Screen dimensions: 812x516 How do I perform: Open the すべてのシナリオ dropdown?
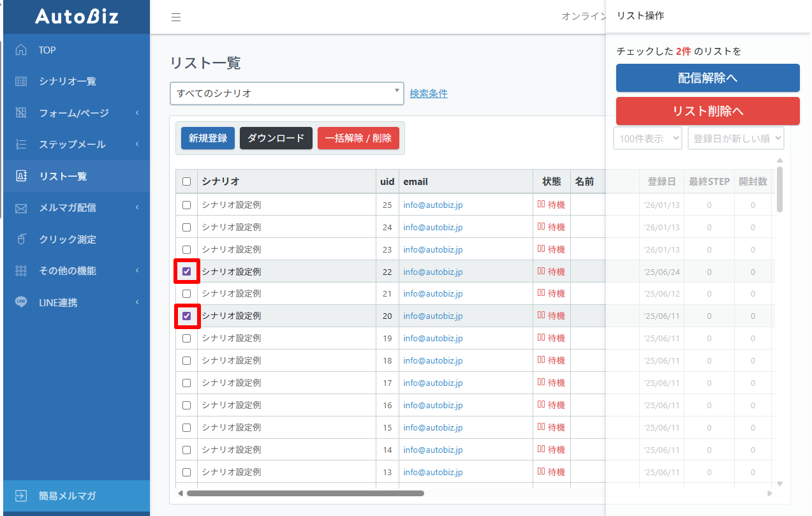pos(286,93)
